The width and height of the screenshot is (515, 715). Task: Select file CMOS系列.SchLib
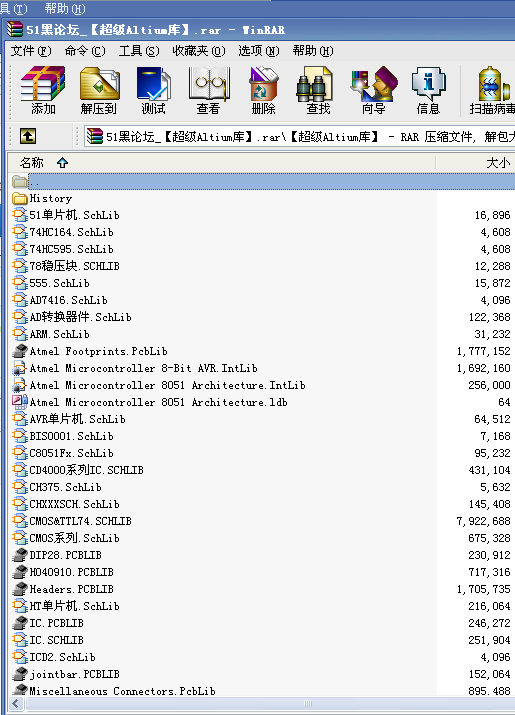click(x=74, y=538)
